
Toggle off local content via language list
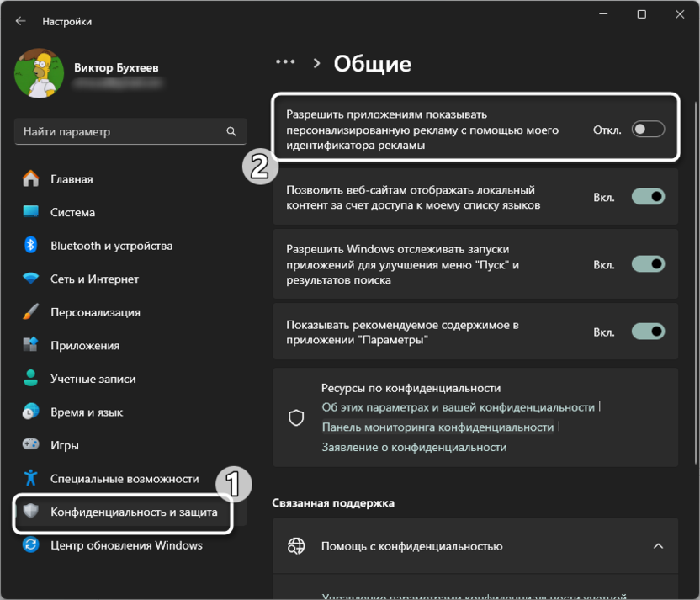[x=648, y=197]
